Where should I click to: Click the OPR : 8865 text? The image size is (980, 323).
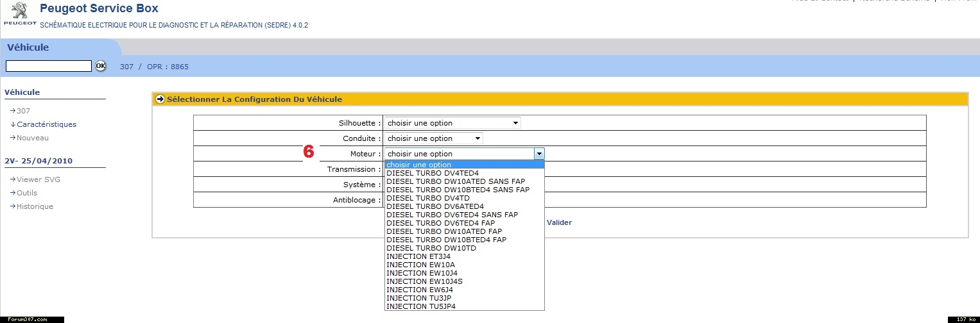pos(168,67)
